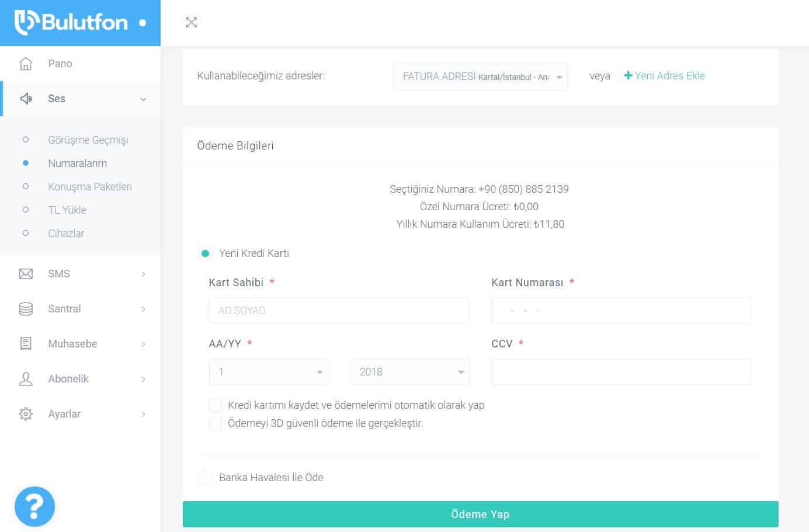This screenshot has width=809, height=532.
Task: Click Seçtiğiniz Numara: +90 (850) 885 2139 text
Action: coord(480,189)
